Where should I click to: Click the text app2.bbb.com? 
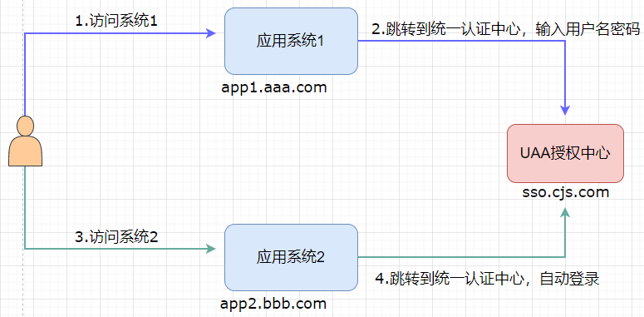[x=273, y=304]
